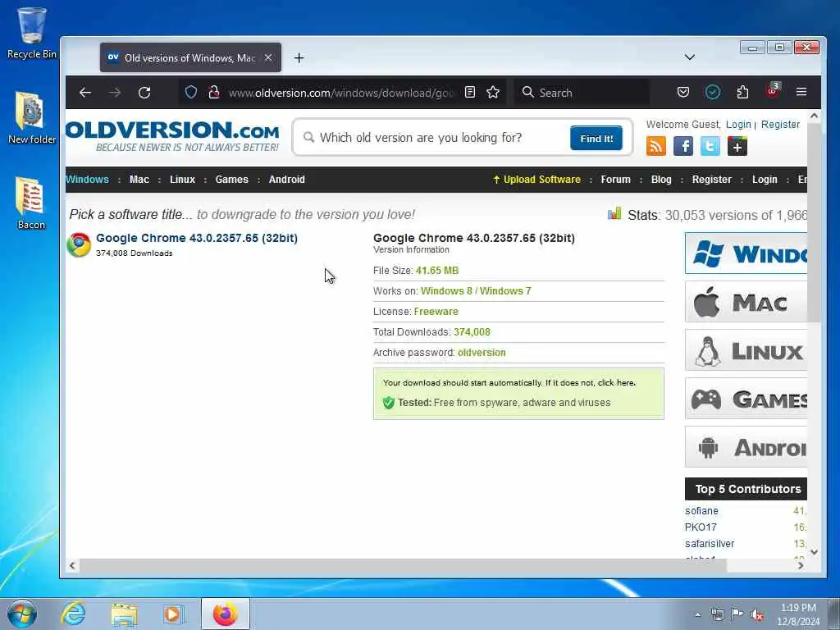Click the Google Chrome logo icon
The width and height of the screenshot is (840, 630).
click(79, 244)
